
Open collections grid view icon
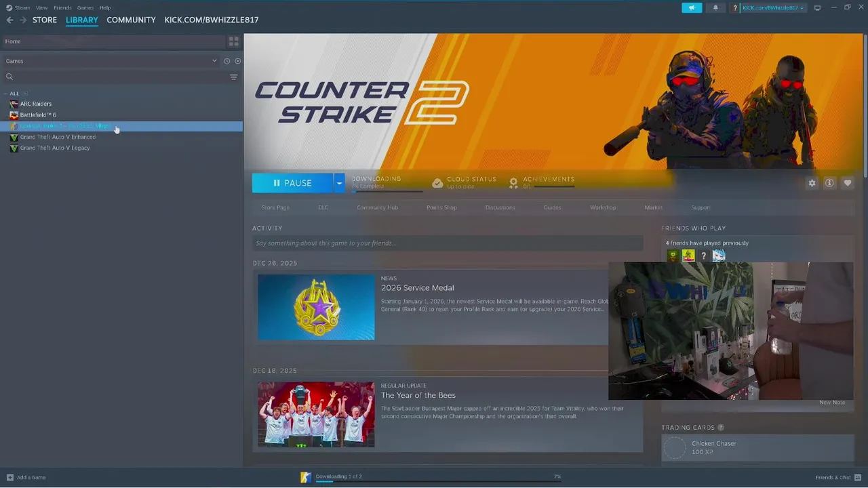pyautogui.click(x=233, y=41)
